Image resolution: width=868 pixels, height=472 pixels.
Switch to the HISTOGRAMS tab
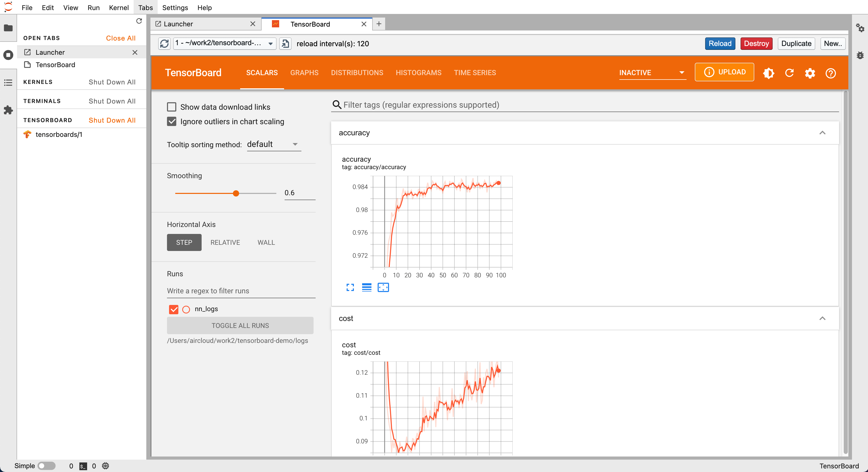tap(418, 73)
